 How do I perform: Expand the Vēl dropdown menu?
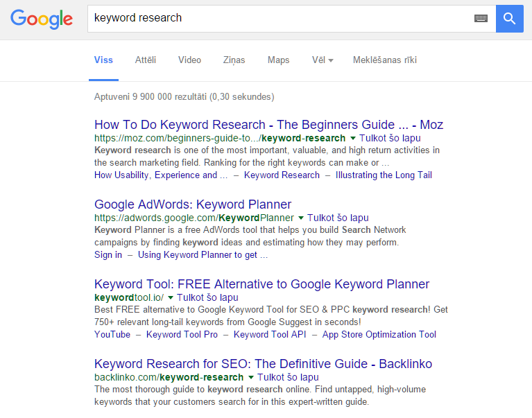[x=323, y=60]
